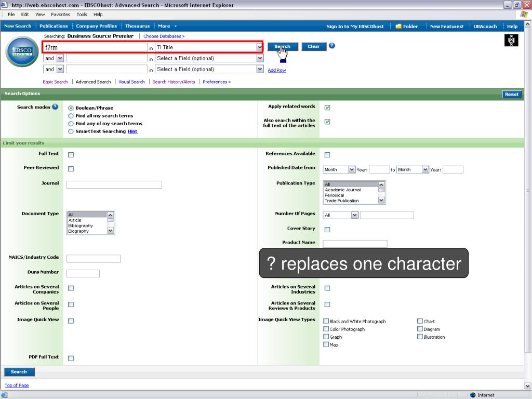
Task: Open the Tools menu
Action: point(82,15)
